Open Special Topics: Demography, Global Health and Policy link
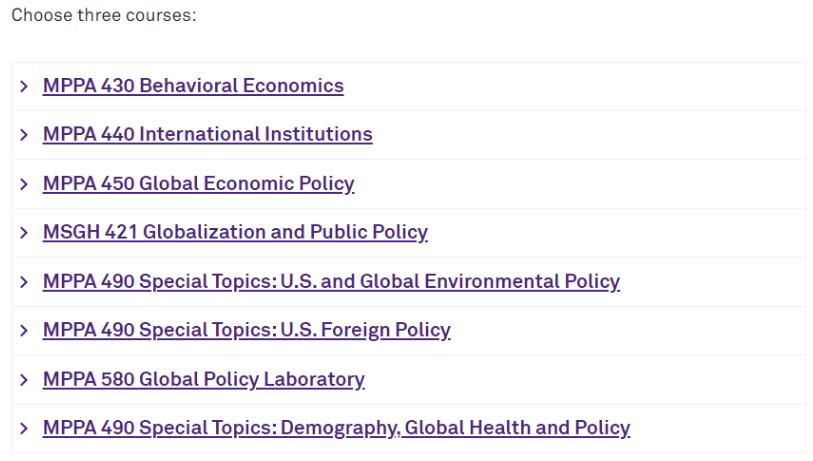This screenshot has height=461, width=813. (x=336, y=429)
